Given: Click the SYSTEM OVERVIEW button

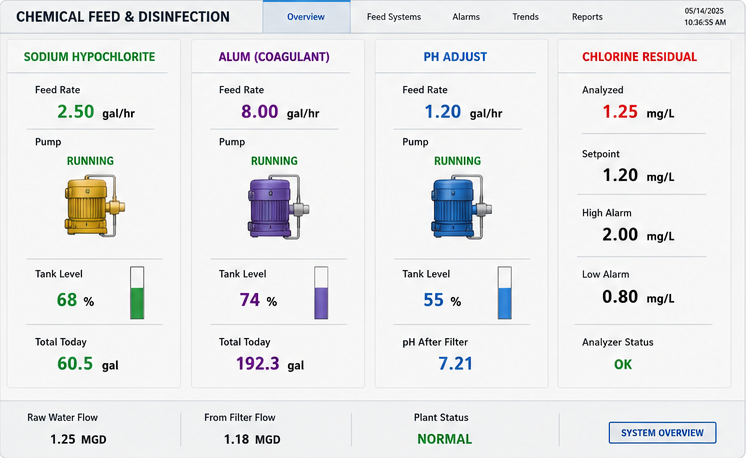Looking at the screenshot, I should tap(662, 433).
